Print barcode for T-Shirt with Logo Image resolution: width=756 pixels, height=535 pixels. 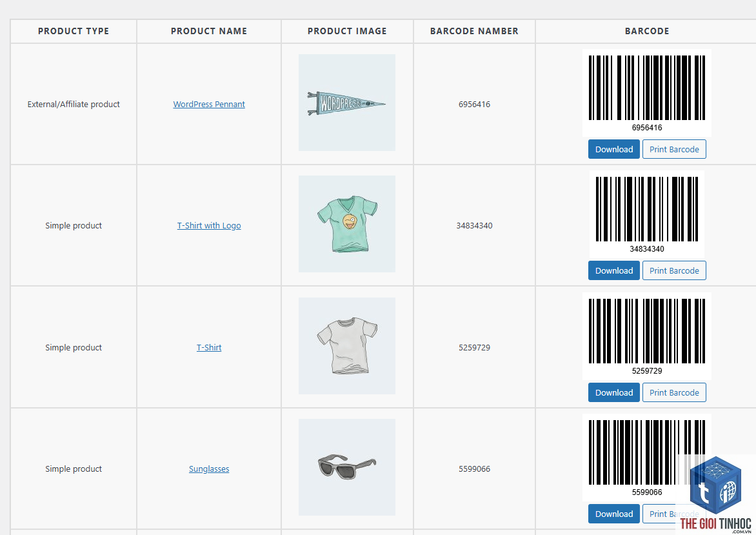click(674, 270)
